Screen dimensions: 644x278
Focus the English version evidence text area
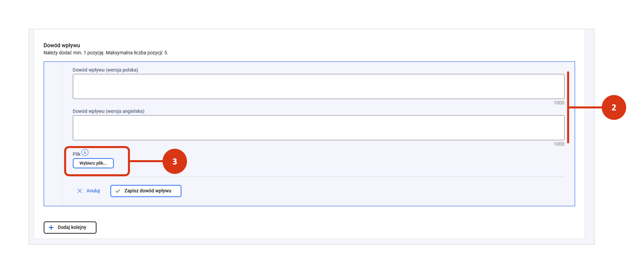(318, 128)
